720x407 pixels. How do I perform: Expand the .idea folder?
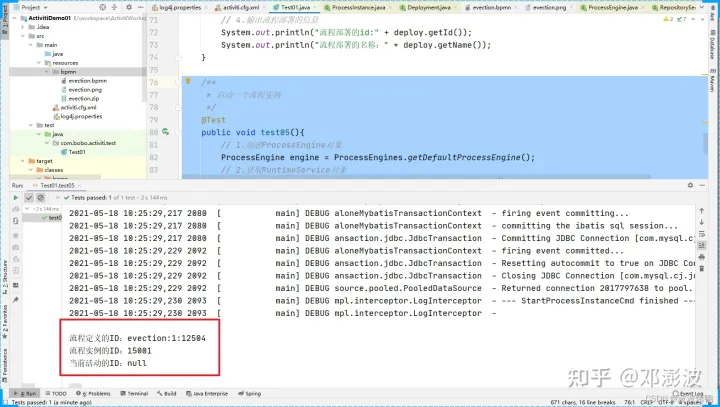pos(22,27)
